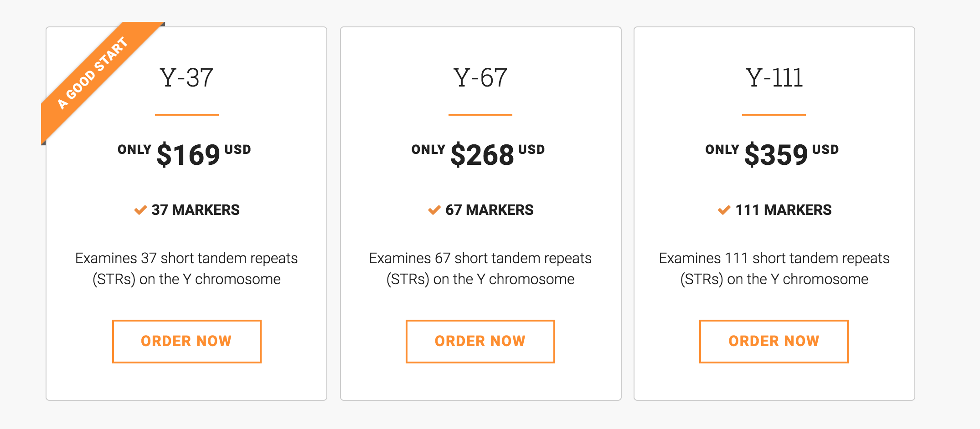Order the Y-67 test now
The width and height of the screenshot is (980, 429).
pyautogui.click(x=480, y=341)
